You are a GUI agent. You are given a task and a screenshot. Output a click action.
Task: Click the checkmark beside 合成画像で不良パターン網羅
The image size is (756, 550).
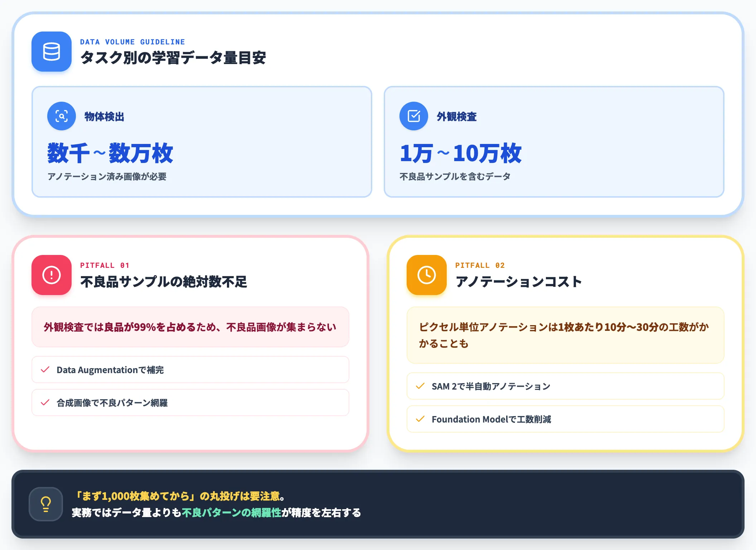point(45,402)
